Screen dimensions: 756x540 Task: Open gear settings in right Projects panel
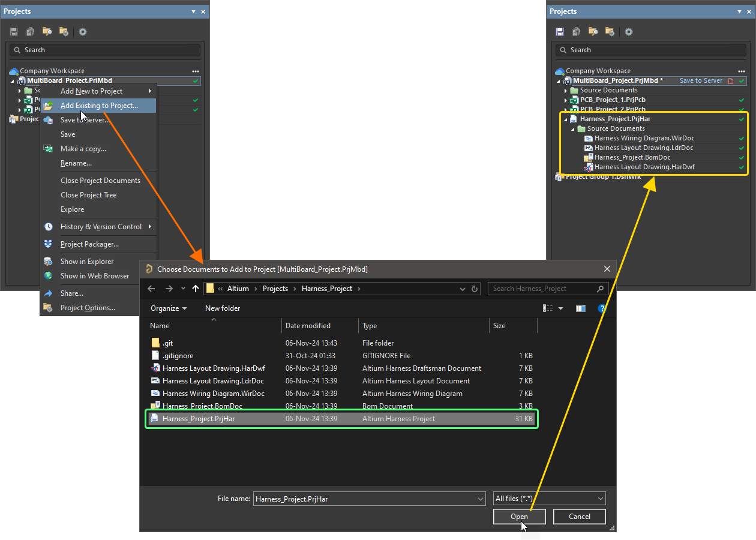point(629,32)
